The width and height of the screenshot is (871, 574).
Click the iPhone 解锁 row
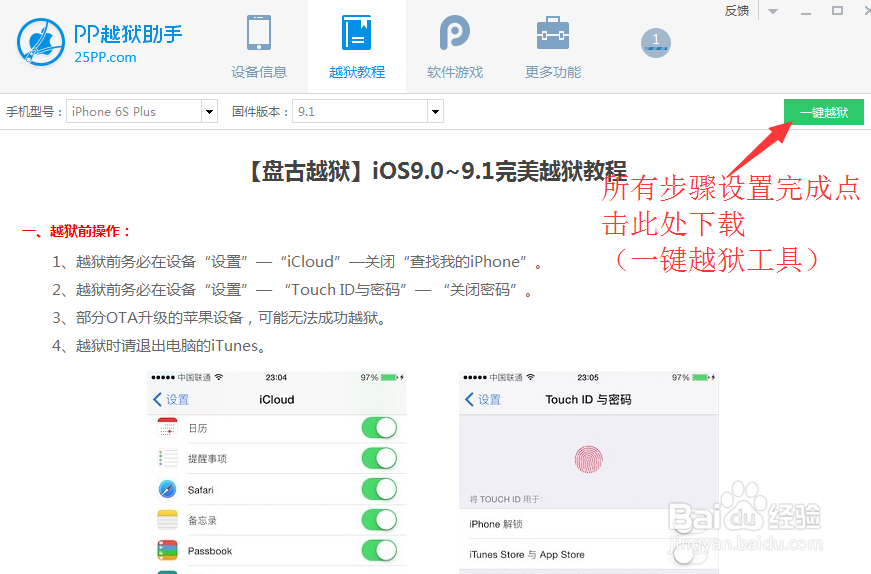click(588, 524)
